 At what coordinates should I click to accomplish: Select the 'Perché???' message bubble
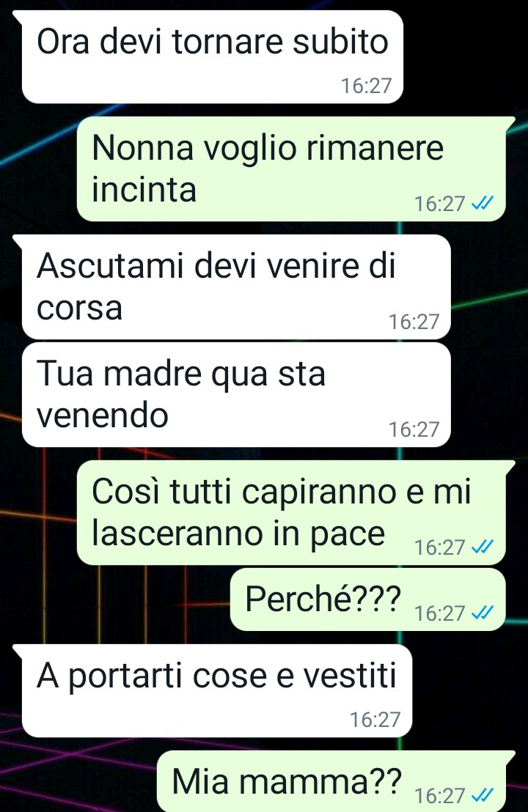pos(367,599)
